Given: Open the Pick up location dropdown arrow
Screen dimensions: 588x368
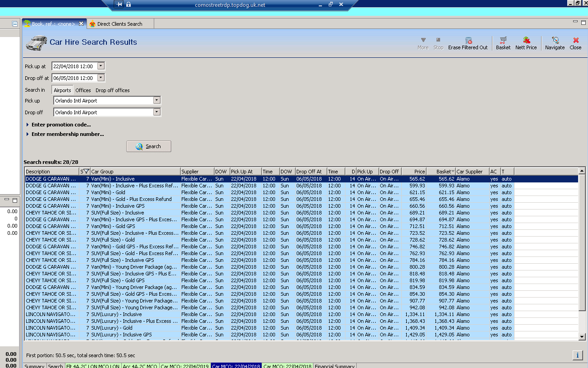Looking at the screenshot, I should point(157,100).
